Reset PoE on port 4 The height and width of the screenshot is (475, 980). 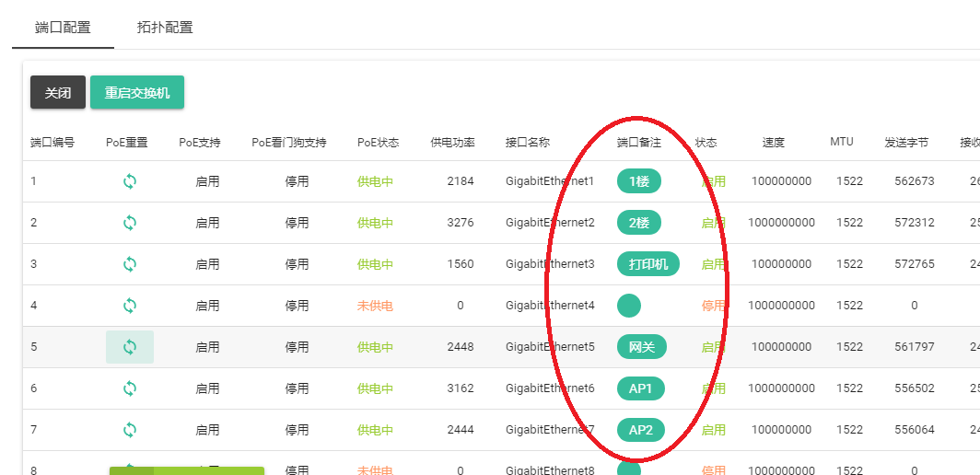(x=130, y=306)
